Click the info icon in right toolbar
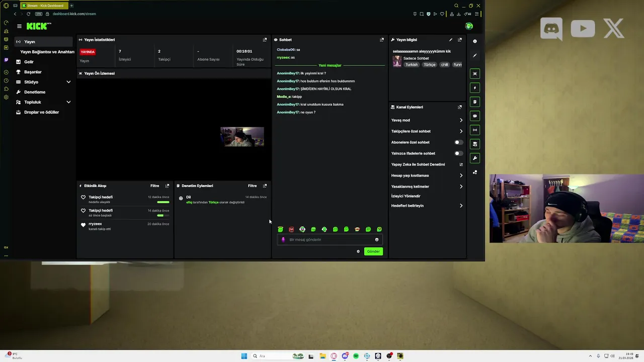Viewport: 644px width, 362px height. [x=475, y=41]
